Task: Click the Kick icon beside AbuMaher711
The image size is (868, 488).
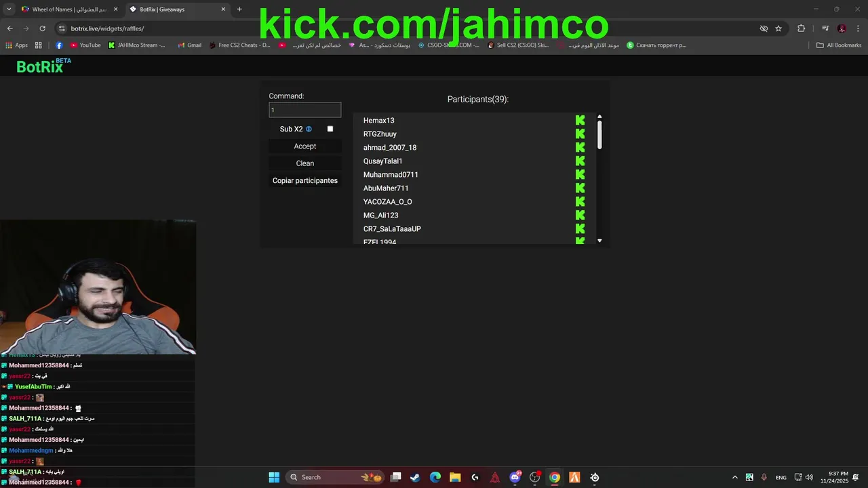Action: click(x=580, y=188)
